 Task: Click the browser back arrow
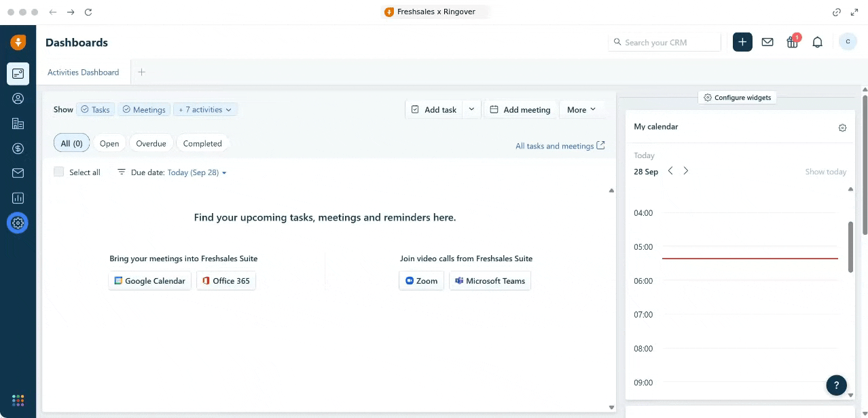53,12
